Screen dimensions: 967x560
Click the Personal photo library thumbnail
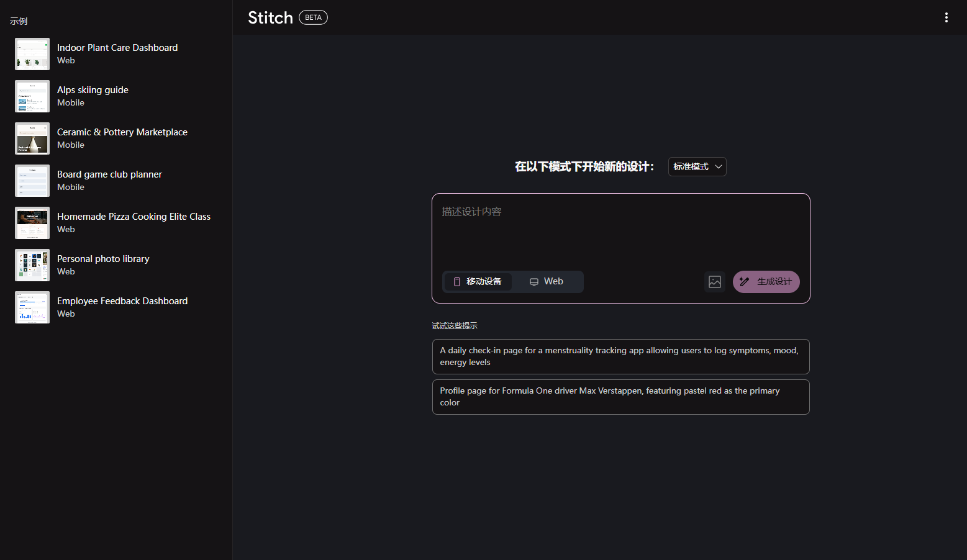point(32,265)
